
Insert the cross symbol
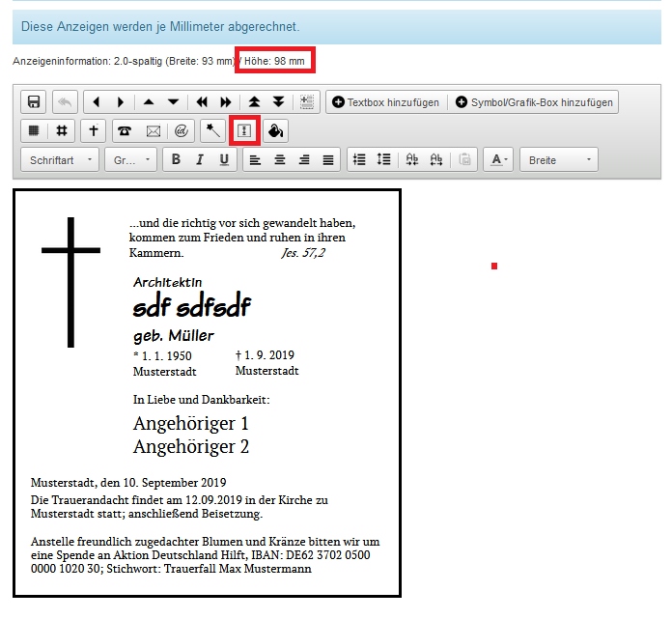[x=94, y=130]
